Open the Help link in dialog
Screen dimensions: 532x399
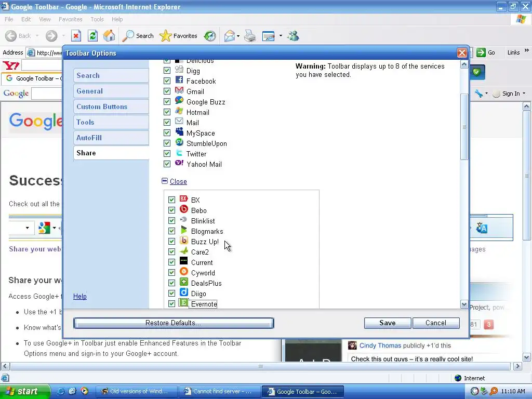(79, 296)
